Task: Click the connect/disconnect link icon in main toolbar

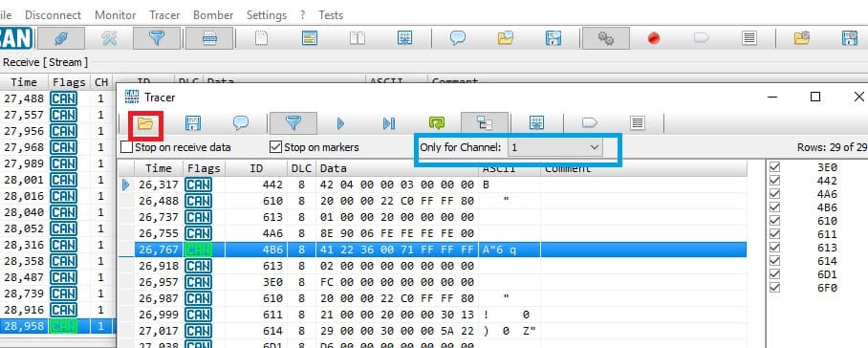Action: 61,38
